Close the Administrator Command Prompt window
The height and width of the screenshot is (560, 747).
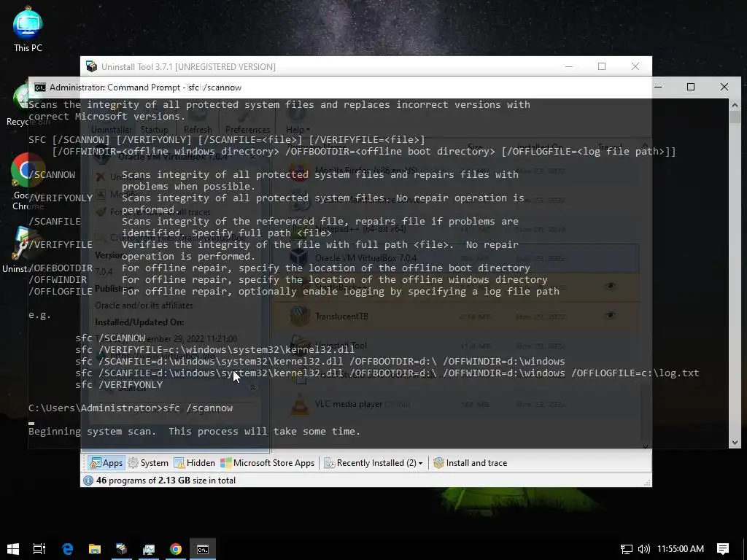point(724,87)
